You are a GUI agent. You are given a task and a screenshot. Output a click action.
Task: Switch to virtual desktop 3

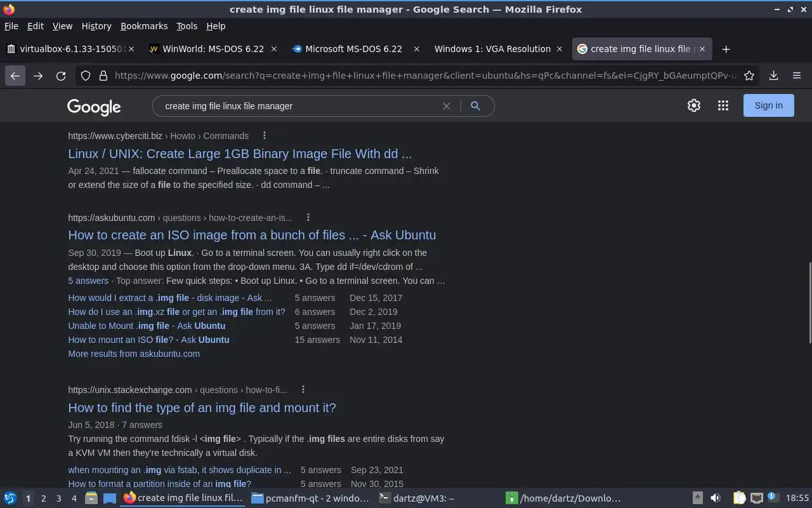tap(58, 498)
